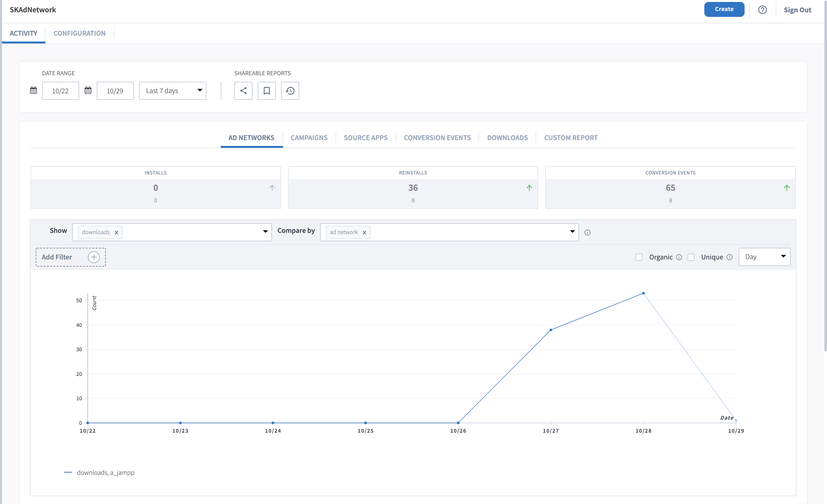Switch to the Activity tab
This screenshot has height=504, width=827.
23,33
